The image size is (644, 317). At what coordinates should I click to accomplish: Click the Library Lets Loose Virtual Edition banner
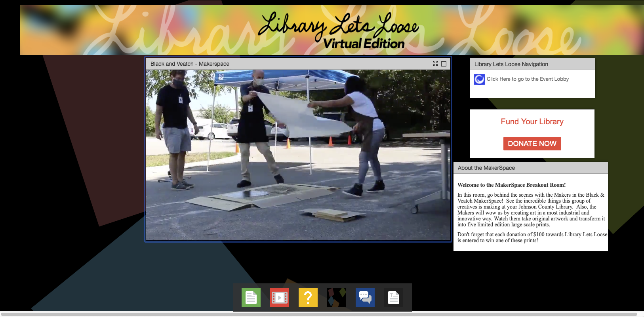point(332,30)
